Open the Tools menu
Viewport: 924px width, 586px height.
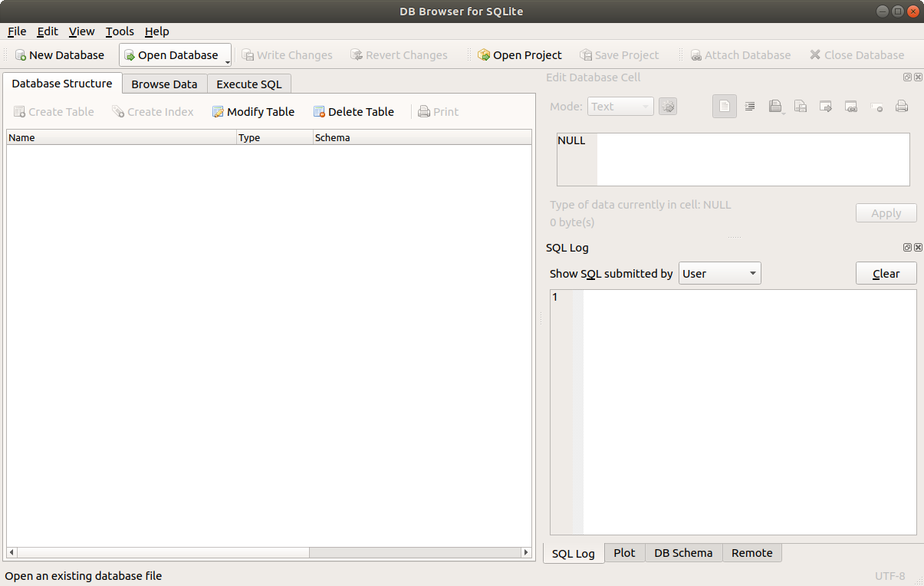point(119,31)
